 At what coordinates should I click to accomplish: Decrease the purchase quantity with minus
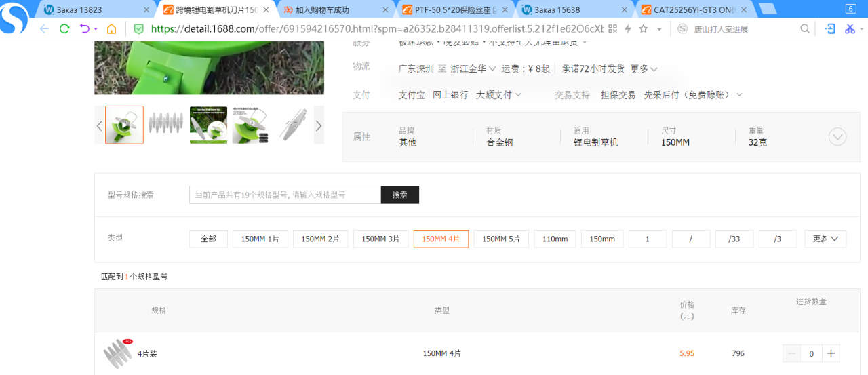(x=791, y=353)
